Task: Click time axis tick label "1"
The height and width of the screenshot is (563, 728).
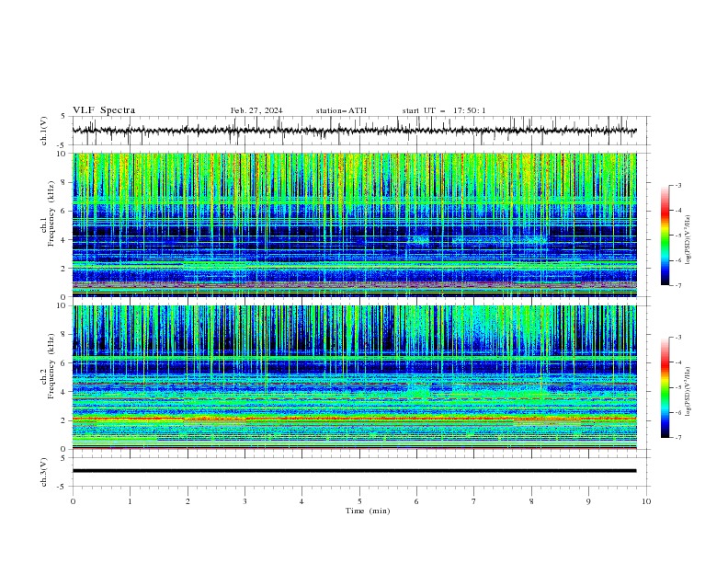Action: click(130, 501)
